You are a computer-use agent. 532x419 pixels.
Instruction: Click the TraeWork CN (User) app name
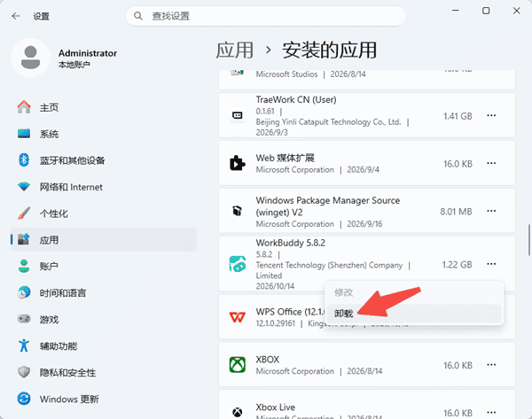pyautogui.click(x=296, y=100)
